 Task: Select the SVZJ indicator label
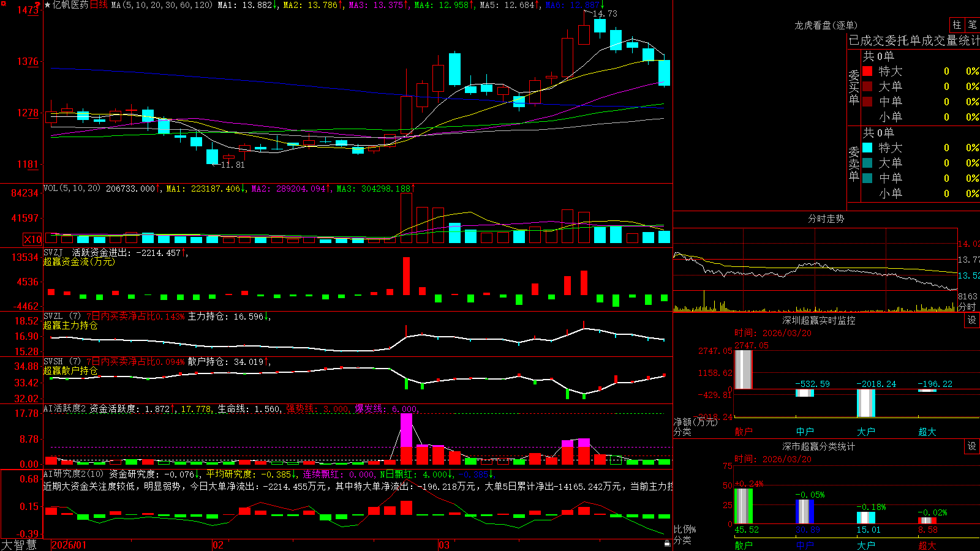(53, 252)
